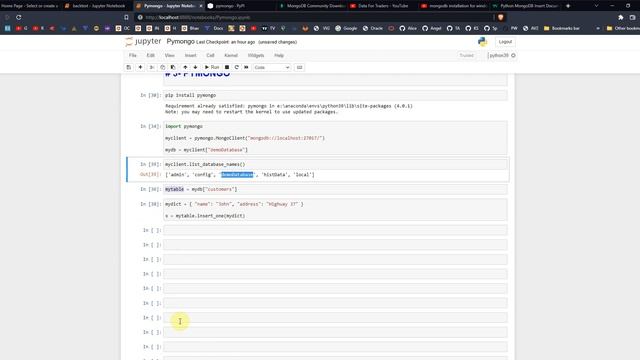The height and width of the screenshot is (360, 640).
Task: Insert a cell below with the plus icon
Action: tap(140, 67)
